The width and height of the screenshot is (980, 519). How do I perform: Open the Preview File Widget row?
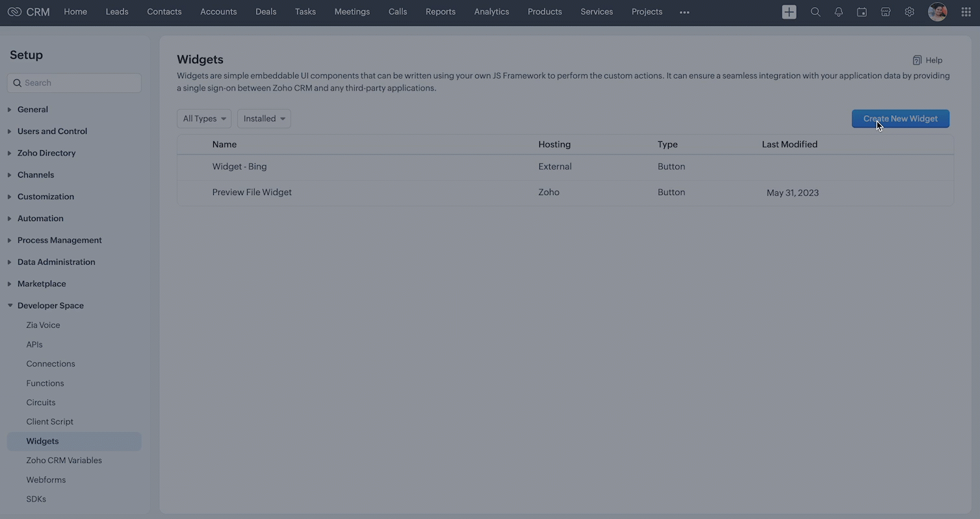coord(565,193)
